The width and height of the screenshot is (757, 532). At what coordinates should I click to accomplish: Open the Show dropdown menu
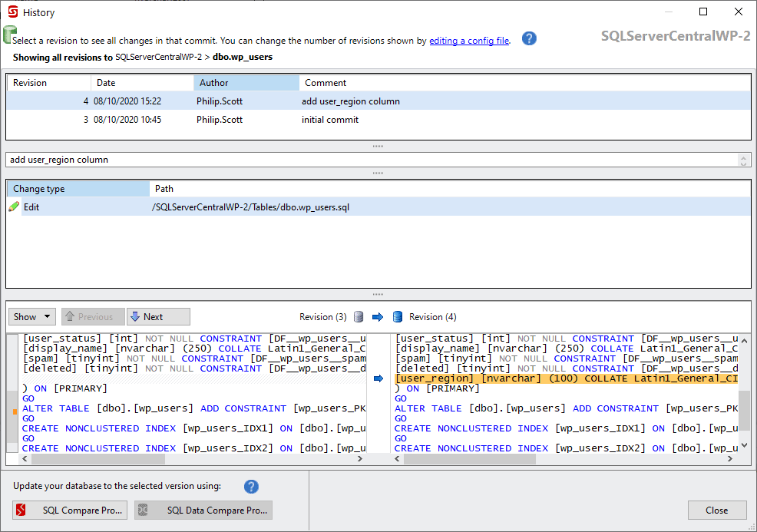coord(31,317)
